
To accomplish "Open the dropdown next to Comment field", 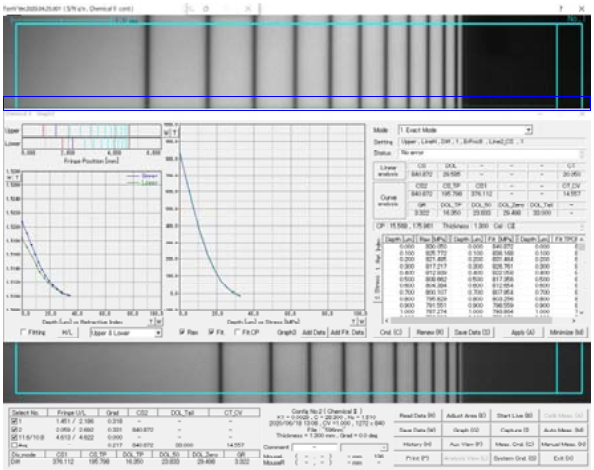I will click(x=364, y=448).
